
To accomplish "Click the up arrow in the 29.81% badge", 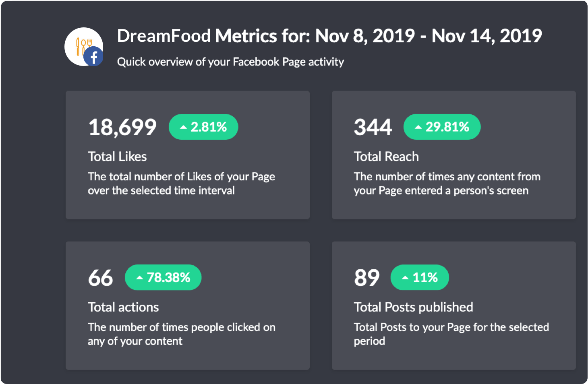I will pos(418,127).
